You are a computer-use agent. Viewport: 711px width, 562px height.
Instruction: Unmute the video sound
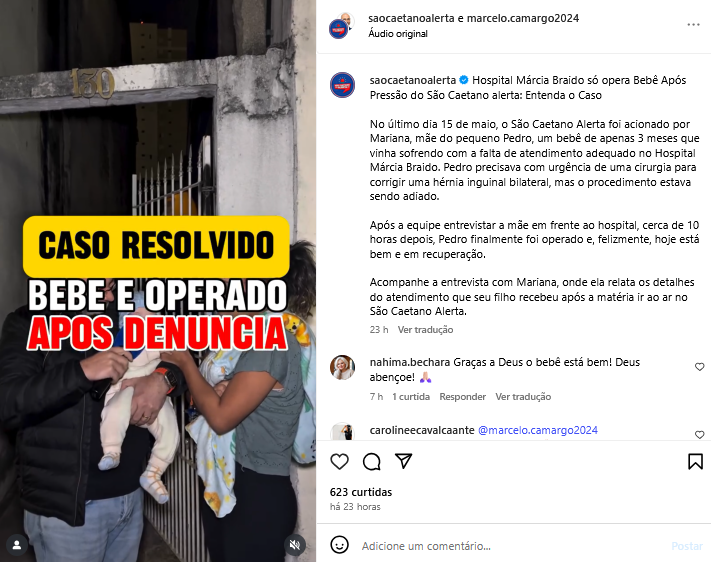[295, 544]
